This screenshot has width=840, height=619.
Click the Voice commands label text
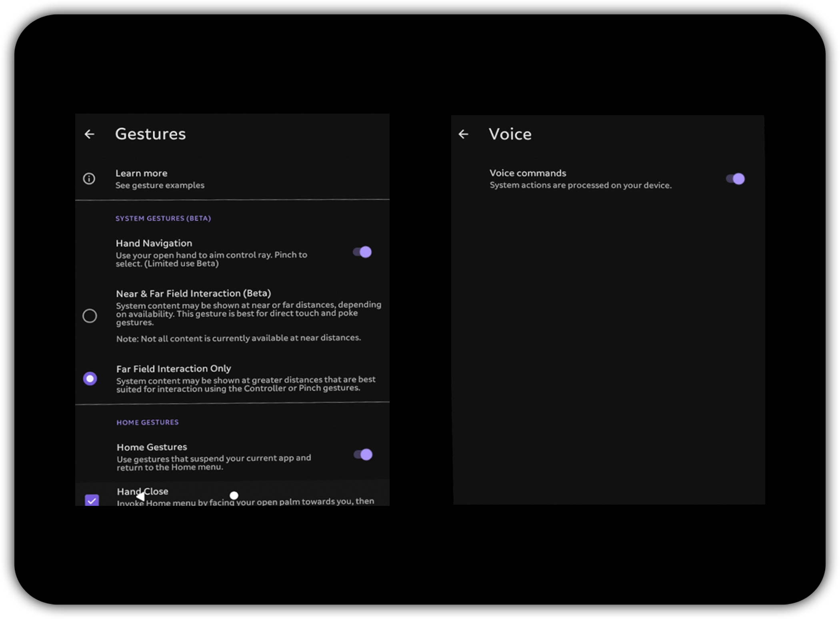tap(528, 173)
